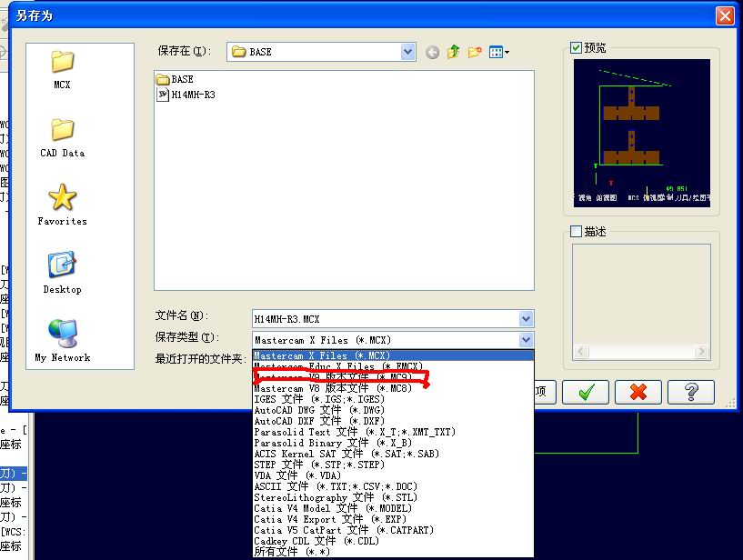Image resolution: width=743 pixels, height=560 pixels.
Task: Choose ASCII 文件 (*.TXT;*.CSV;*.DOC)
Action: [x=393, y=486]
